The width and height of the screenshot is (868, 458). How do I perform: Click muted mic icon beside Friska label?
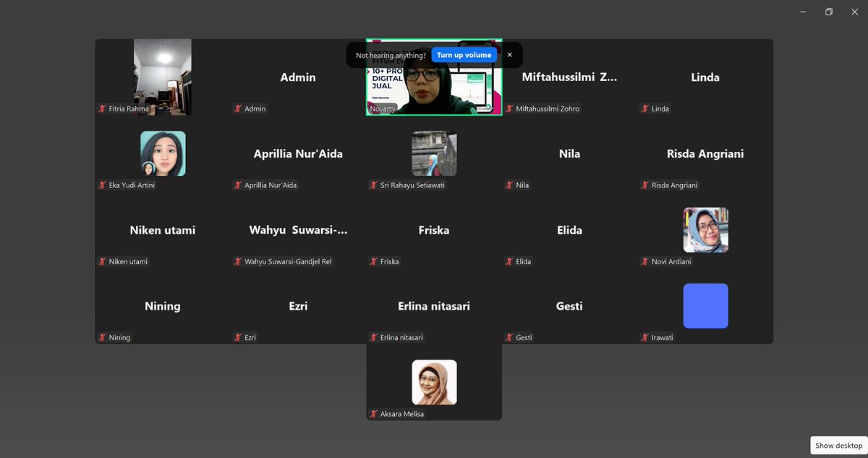point(373,261)
